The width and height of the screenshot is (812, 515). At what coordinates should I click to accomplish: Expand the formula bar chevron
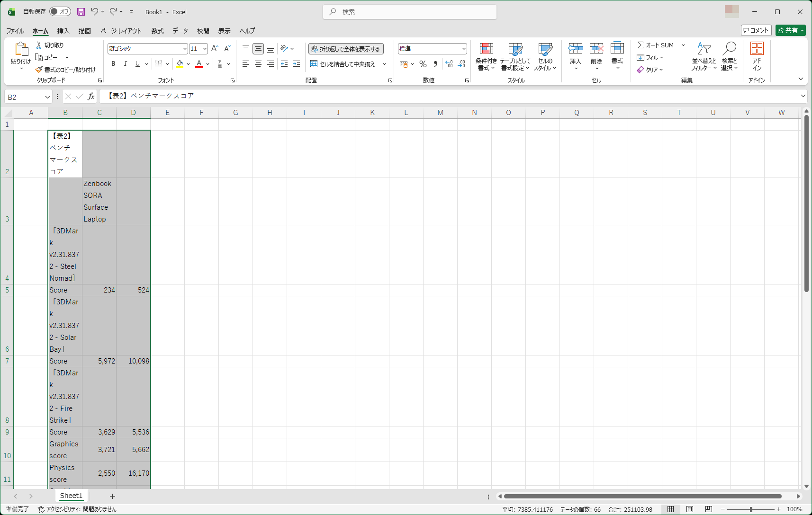click(803, 96)
